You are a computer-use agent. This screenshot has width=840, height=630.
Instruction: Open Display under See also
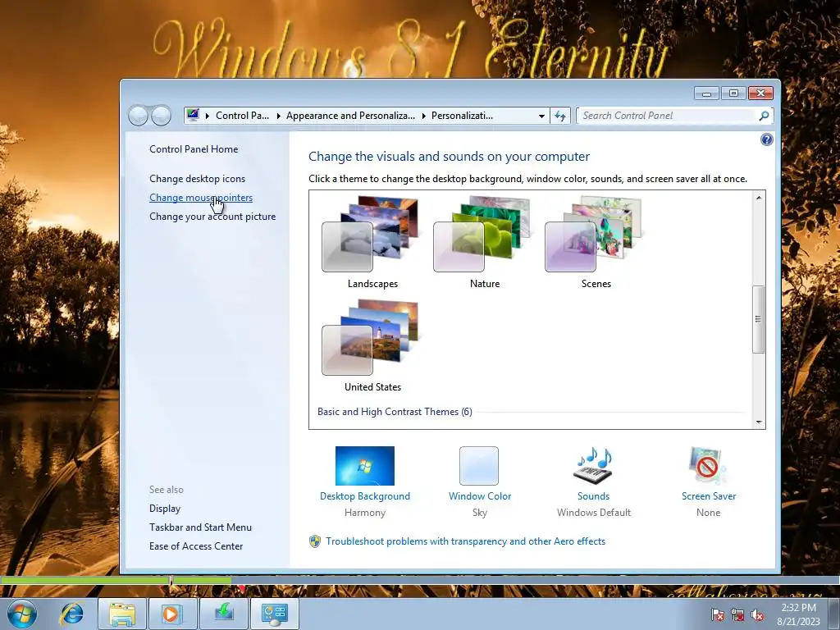164,509
